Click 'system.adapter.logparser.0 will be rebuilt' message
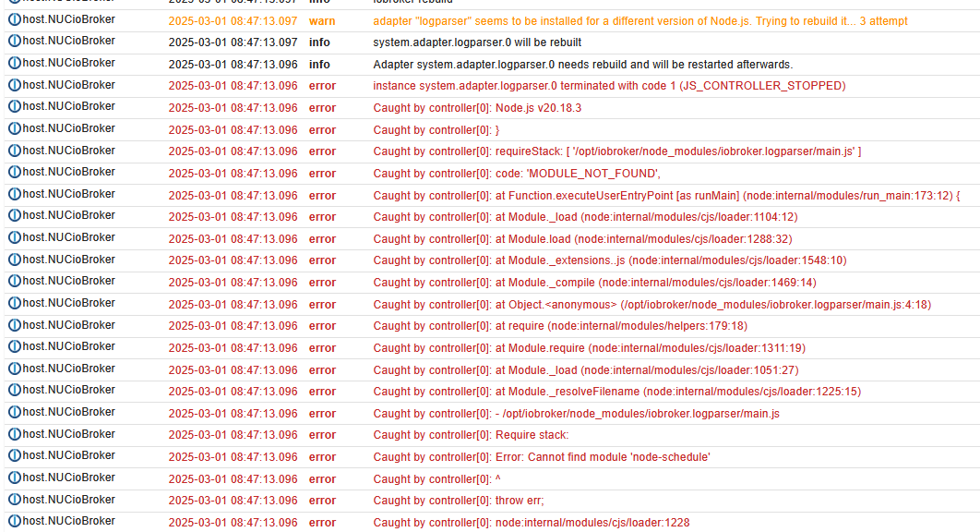980x532 pixels. (x=477, y=42)
